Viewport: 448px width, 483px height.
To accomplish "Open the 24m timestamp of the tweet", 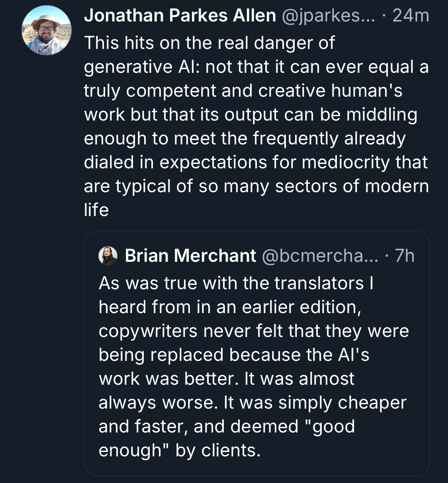I will point(410,16).
